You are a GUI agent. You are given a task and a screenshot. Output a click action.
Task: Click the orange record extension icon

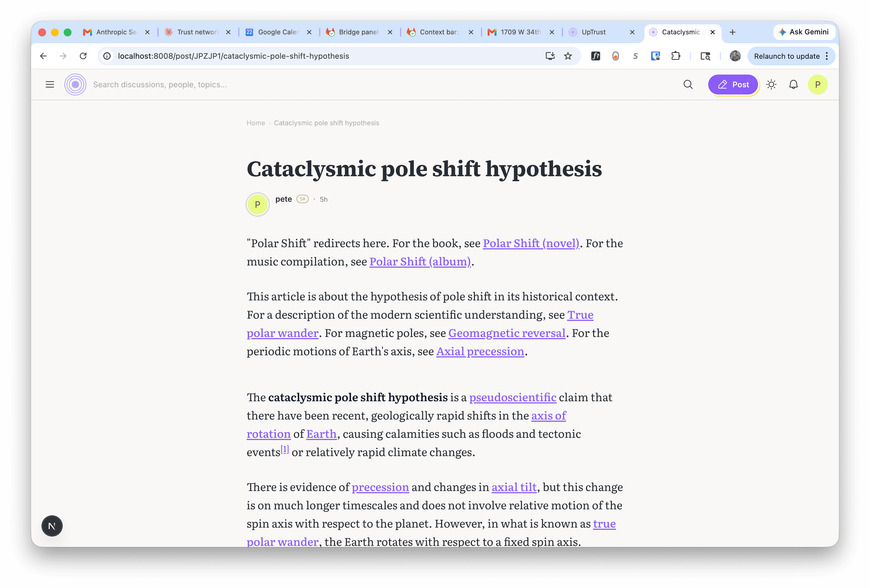point(615,56)
